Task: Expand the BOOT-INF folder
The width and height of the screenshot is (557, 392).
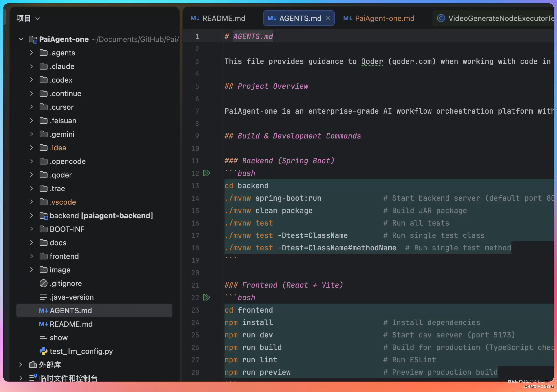Action: pyautogui.click(x=31, y=229)
